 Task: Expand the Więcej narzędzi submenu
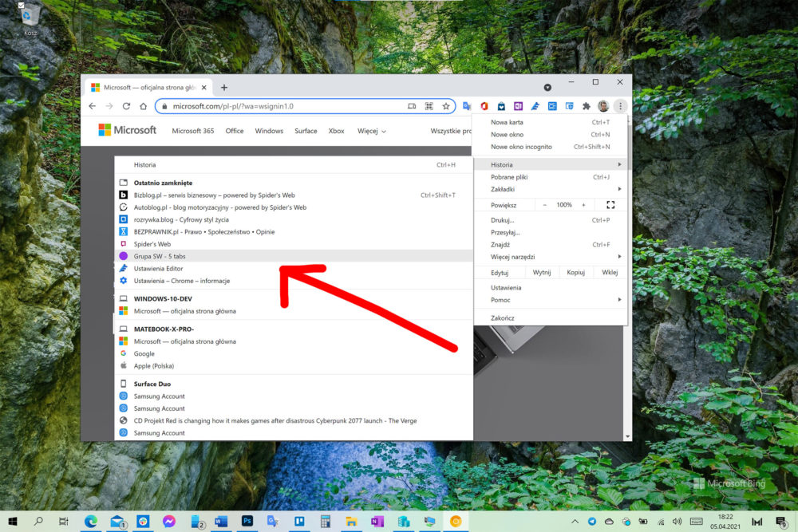click(550, 257)
